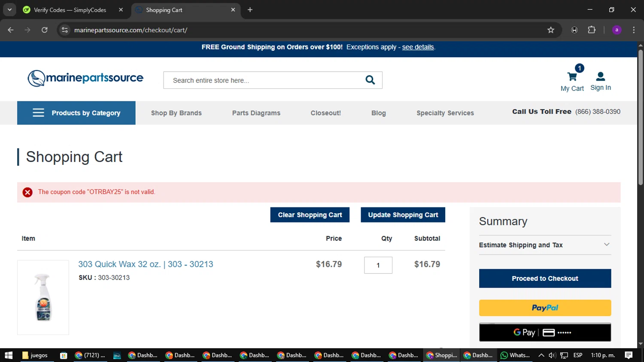The image size is (644, 362).
Task: Reload the page
Action: (x=45, y=30)
